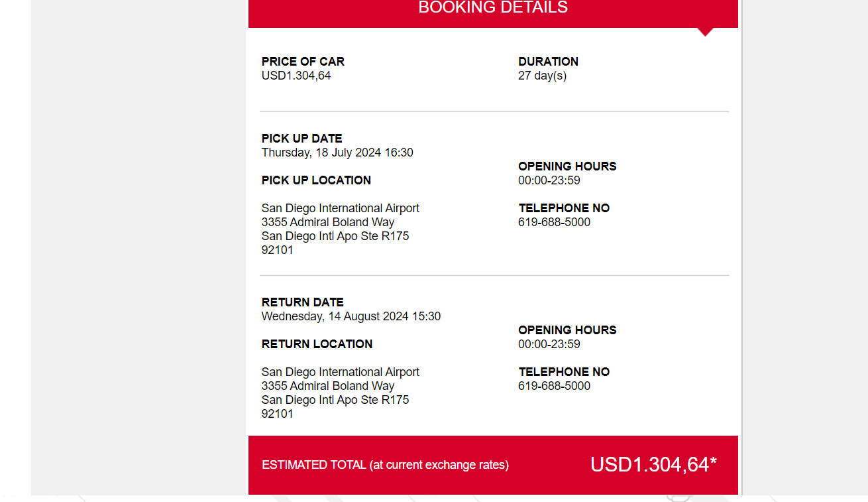This screenshot has width=868, height=502.
Task: Click the return telephone number 619-688-5000
Action: 554,386
